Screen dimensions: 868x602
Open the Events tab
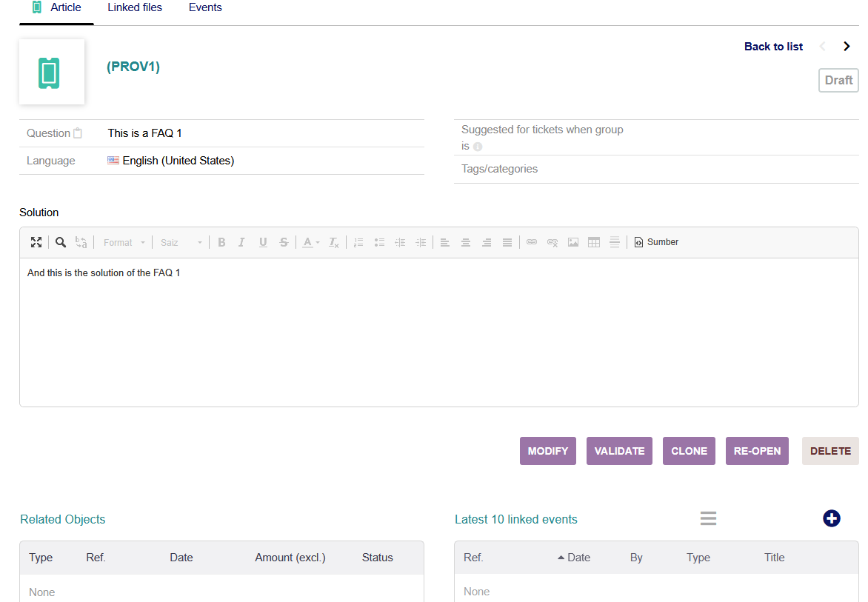(x=205, y=7)
